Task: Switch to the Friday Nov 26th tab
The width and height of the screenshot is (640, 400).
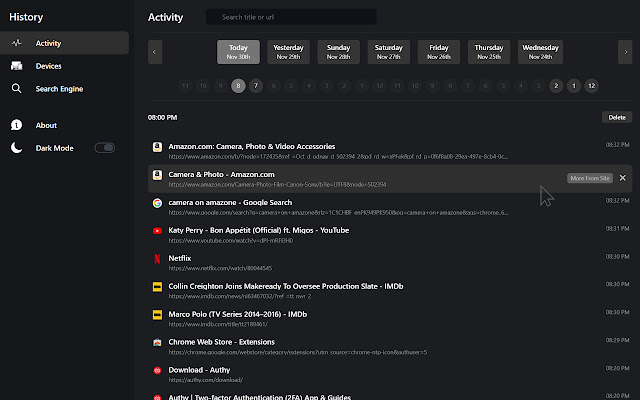Action: pos(439,51)
